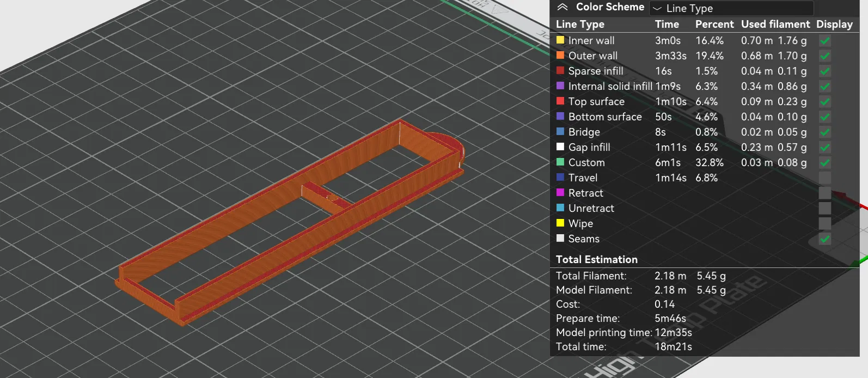Click the Total Estimation heading

(597, 260)
